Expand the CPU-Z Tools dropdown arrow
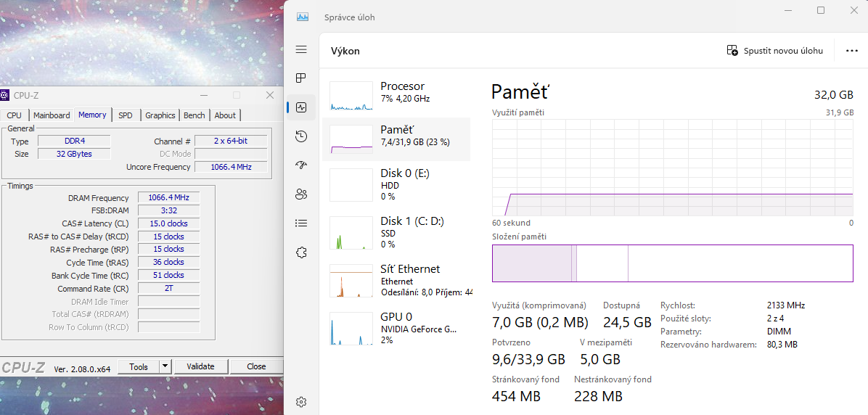 [x=165, y=366]
